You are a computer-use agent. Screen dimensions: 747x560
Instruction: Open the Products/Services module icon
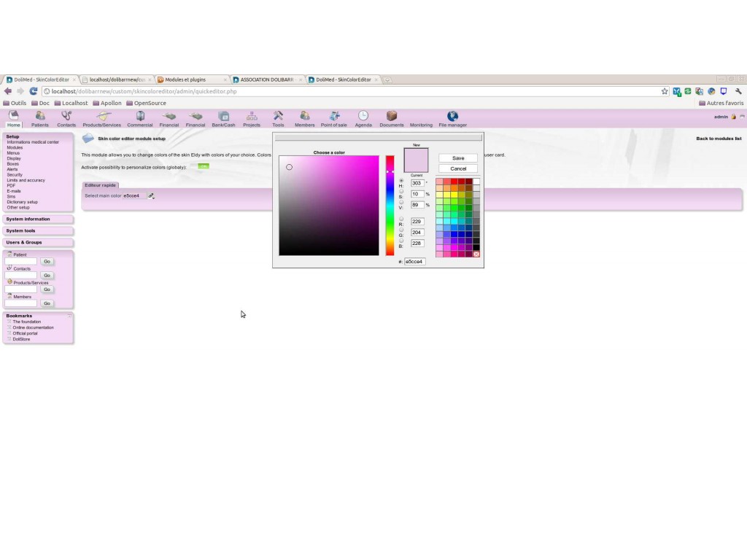[103, 116]
